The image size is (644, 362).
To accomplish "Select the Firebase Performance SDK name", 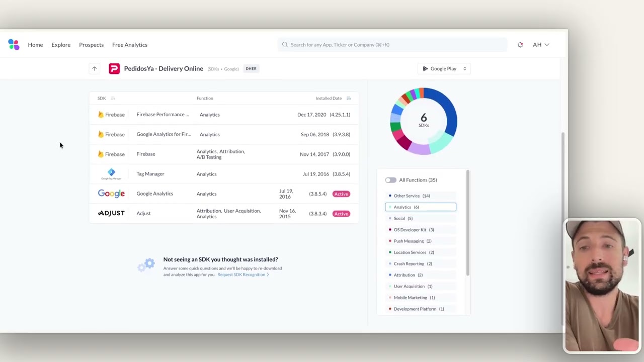I will tap(163, 115).
